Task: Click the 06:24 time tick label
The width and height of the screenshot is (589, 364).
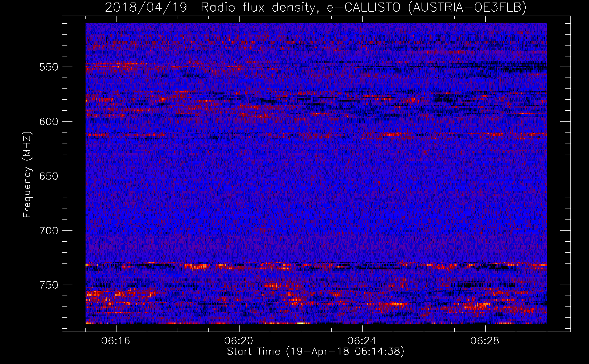Action: 362,341
